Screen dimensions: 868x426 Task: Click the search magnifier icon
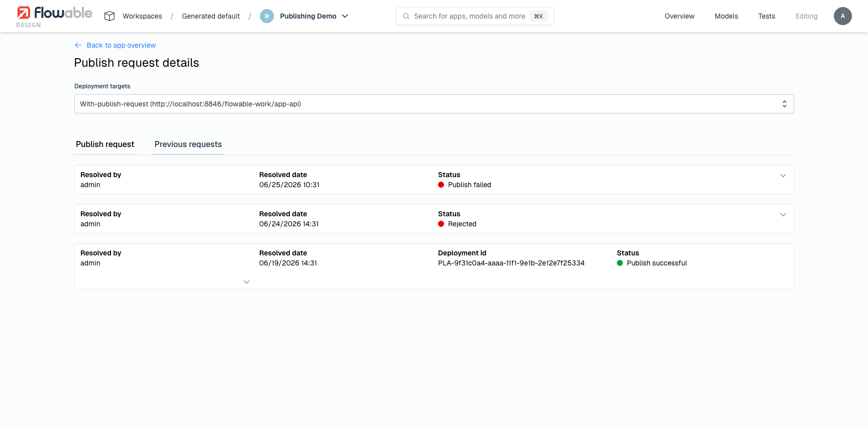pos(406,16)
